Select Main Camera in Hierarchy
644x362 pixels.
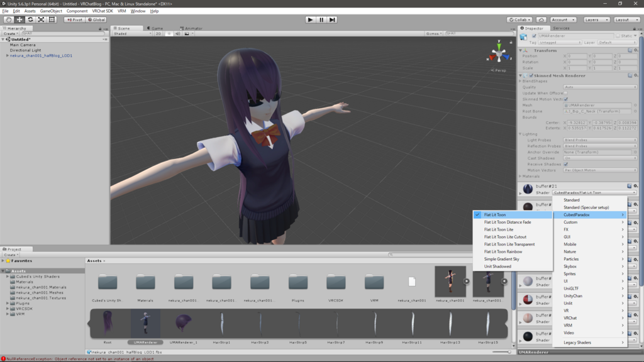click(23, 45)
